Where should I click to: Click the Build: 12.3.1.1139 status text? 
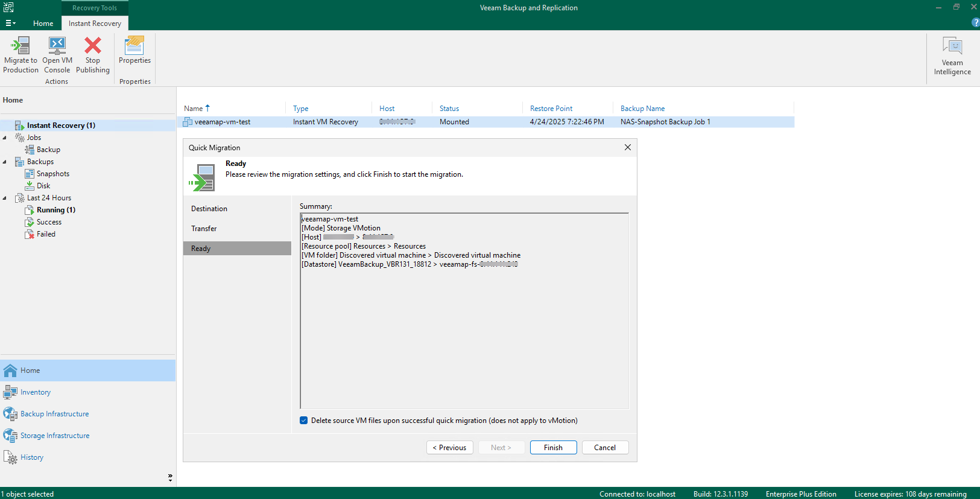[x=720, y=494]
